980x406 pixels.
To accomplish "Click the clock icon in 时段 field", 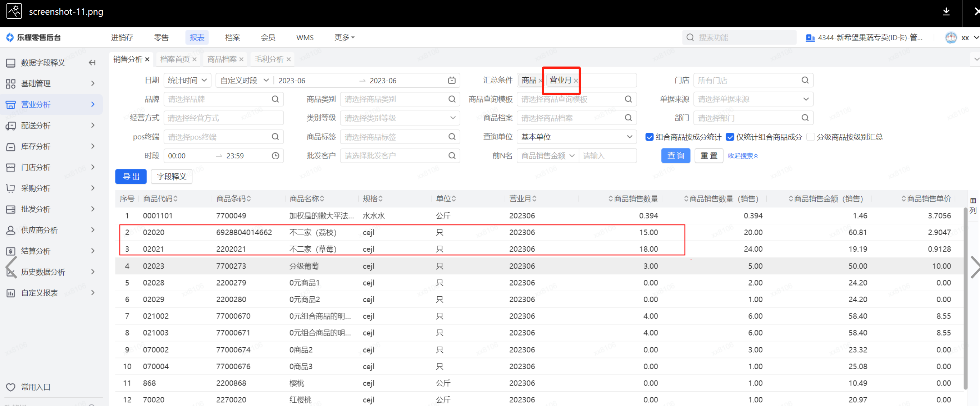I will pyautogui.click(x=275, y=156).
